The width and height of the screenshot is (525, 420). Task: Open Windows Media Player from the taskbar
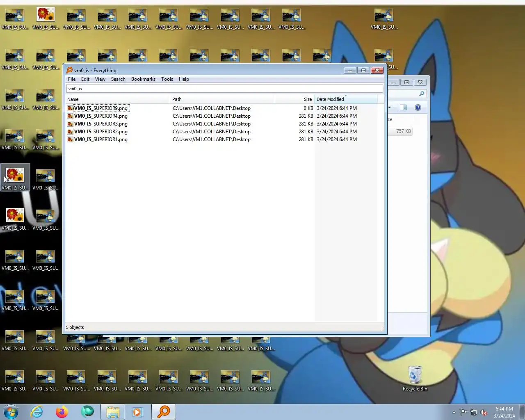coord(138,412)
